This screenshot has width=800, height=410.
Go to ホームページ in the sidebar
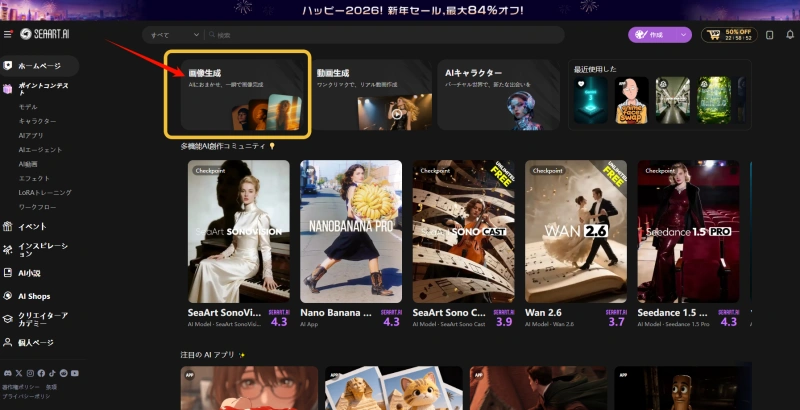pos(40,66)
